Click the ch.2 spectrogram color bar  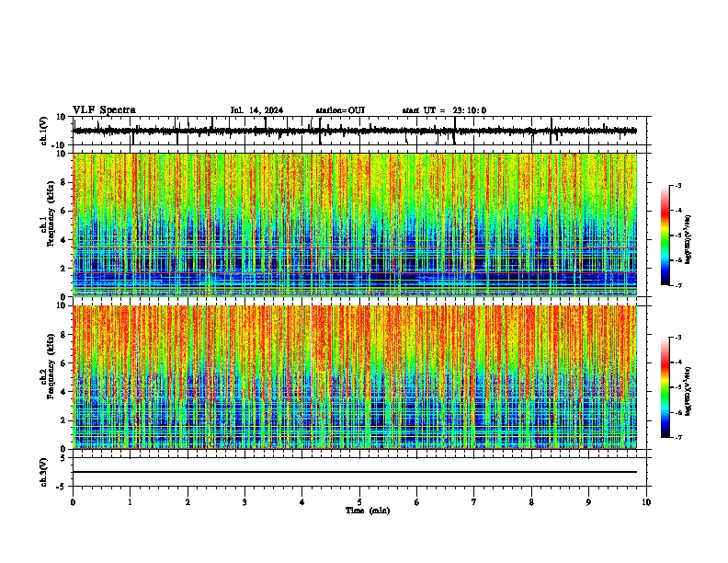pos(665,387)
